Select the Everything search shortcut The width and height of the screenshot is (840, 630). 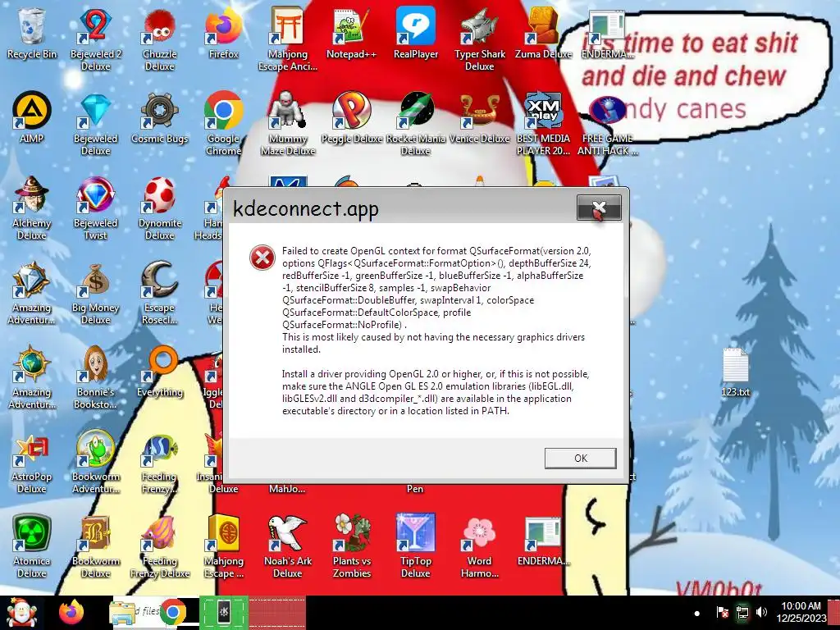(x=160, y=372)
